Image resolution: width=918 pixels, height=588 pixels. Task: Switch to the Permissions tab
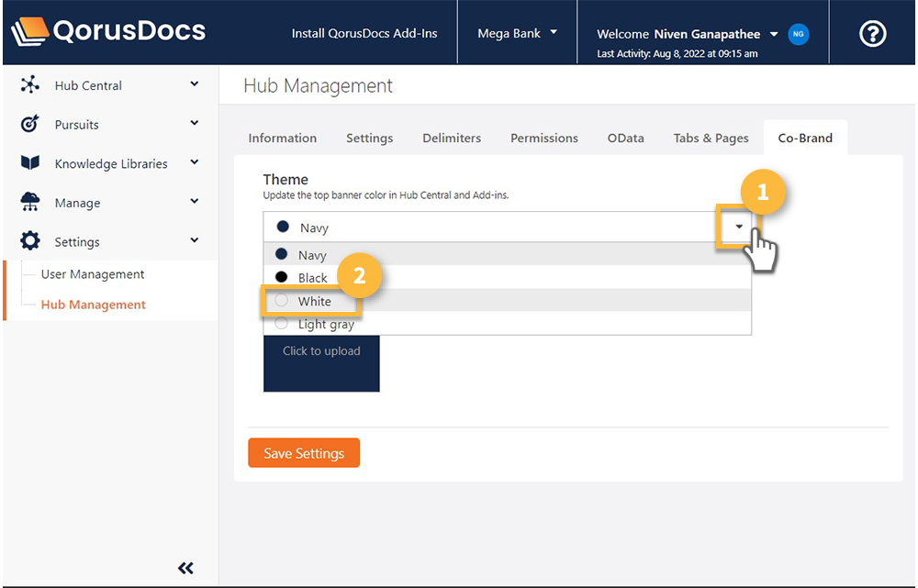coord(544,138)
